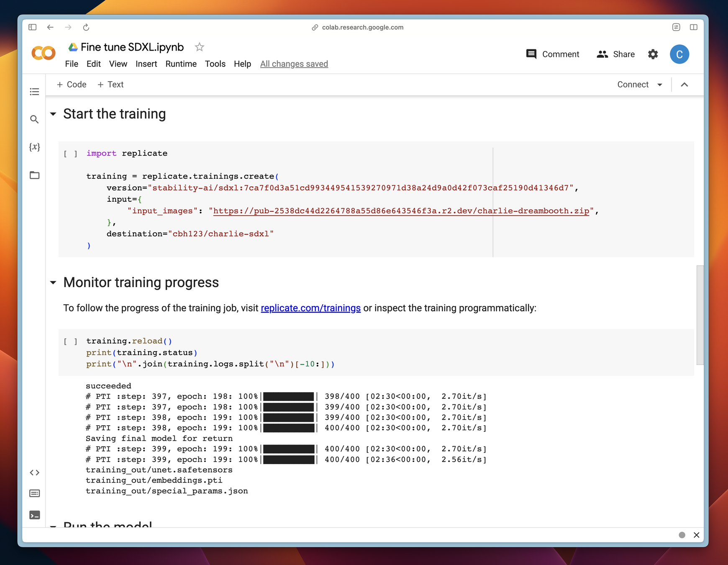Open the terminal panel icon
This screenshot has width=728, height=565.
(34, 515)
